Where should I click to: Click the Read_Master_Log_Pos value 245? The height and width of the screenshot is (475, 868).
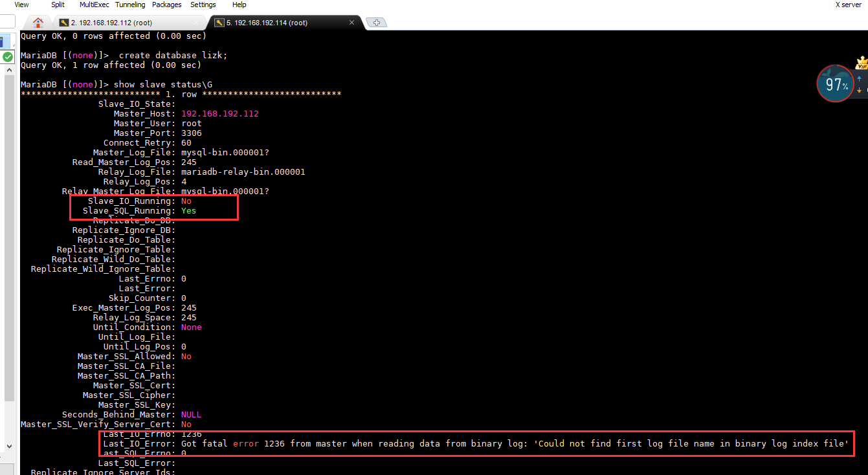tap(189, 162)
